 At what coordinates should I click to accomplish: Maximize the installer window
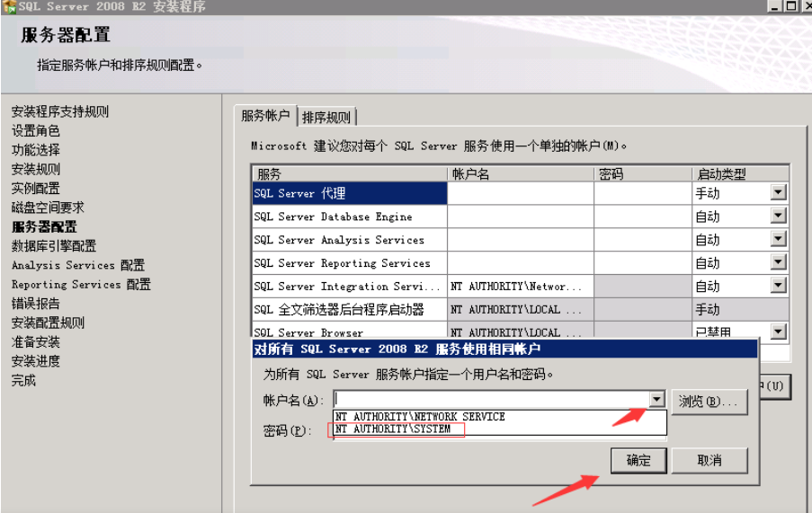point(790,5)
